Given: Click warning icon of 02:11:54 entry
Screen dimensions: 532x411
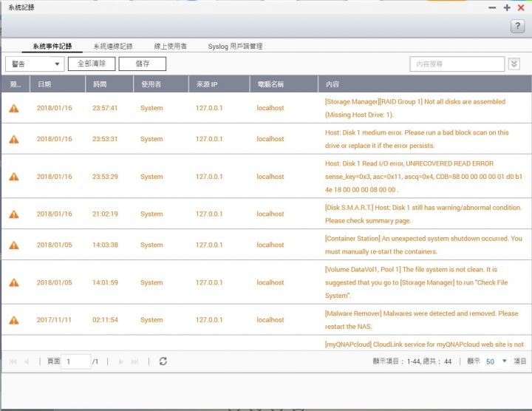Looking at the screenshot, I should [x=13, y=320].
